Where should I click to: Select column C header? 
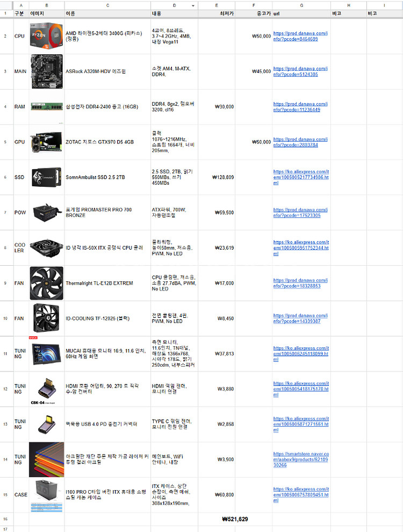pos(107,5)
